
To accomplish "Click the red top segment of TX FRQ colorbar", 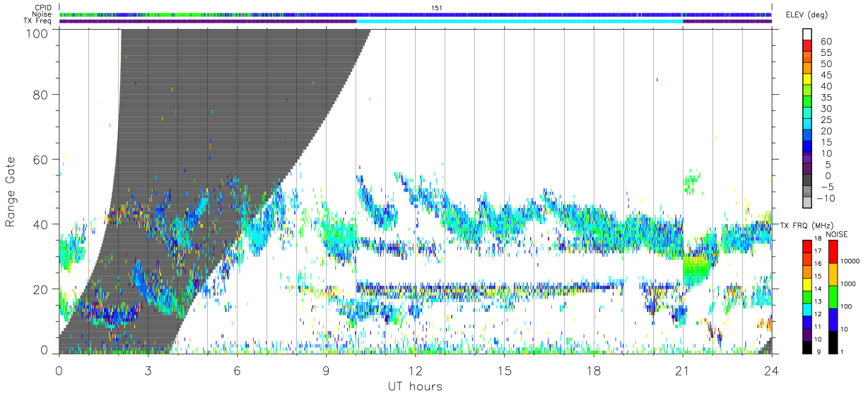I will point(807,245).
